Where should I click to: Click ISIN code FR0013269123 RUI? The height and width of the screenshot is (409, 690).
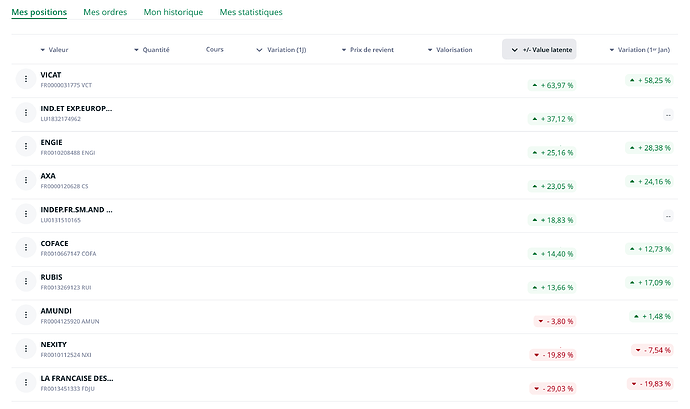tap(66, 287)
